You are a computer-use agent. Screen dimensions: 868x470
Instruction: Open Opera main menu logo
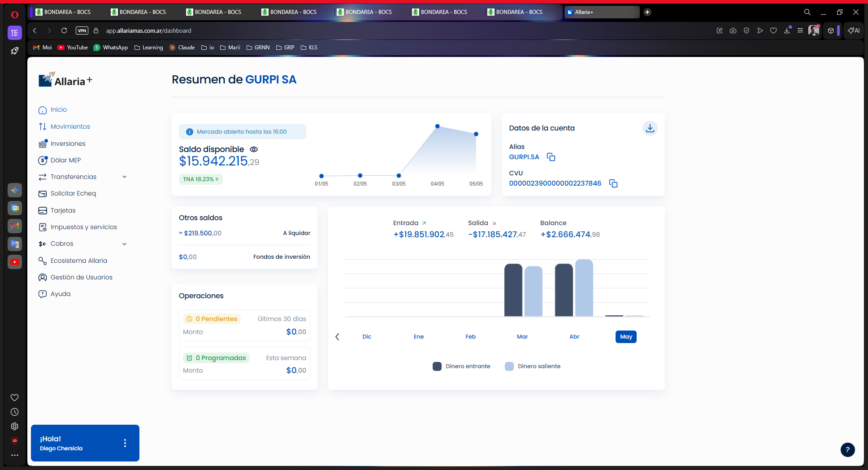click(15, 15)
